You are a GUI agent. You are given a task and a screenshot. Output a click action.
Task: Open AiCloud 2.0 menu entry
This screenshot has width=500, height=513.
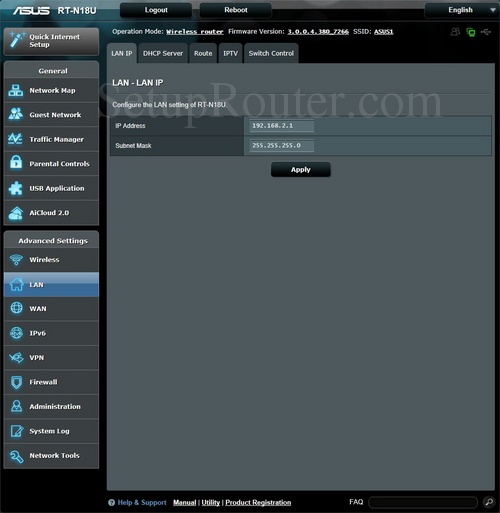(x=51, y=213)
